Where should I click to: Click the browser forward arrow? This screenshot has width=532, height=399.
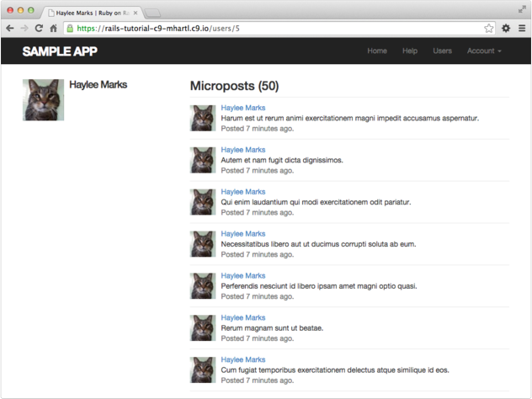[24, 28]
